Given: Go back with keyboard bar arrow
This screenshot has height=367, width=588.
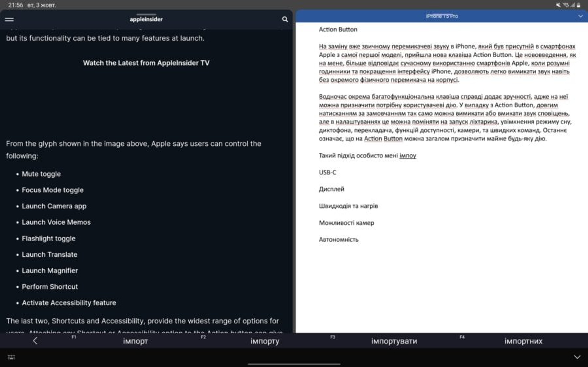Looking at the screenshot, I should click(x=35, y=341).
